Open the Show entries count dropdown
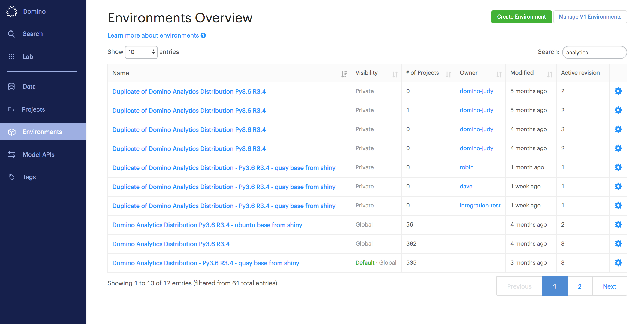 (x=141, y=52)
